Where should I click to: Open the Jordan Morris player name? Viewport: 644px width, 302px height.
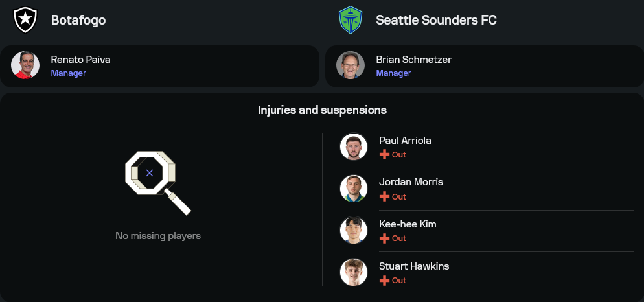[411, 182]
